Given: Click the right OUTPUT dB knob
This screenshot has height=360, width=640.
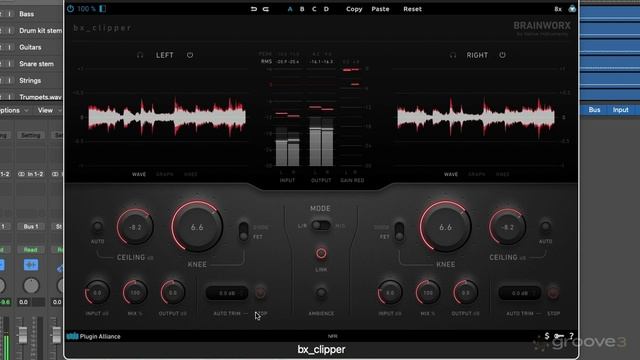Looking at the screenshot, I should coord(465,292).
